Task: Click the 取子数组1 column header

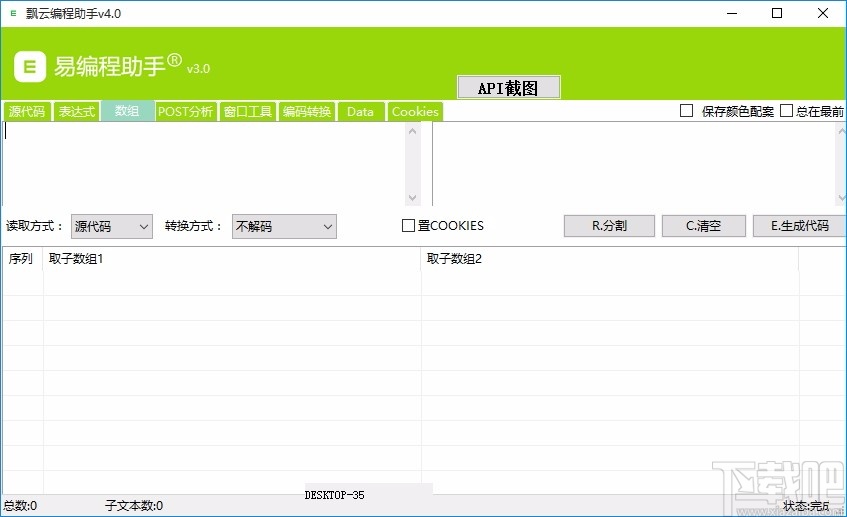Action: 232,259
